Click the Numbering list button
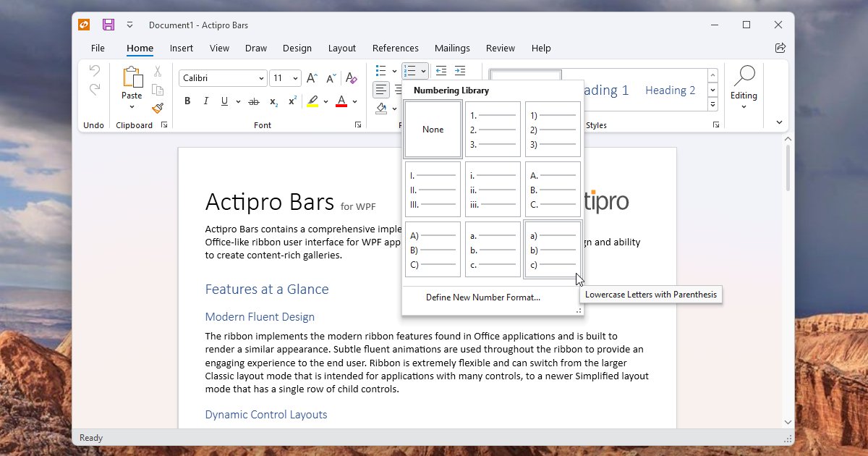Screen dimensions: 868x456 tap(410, 71)
